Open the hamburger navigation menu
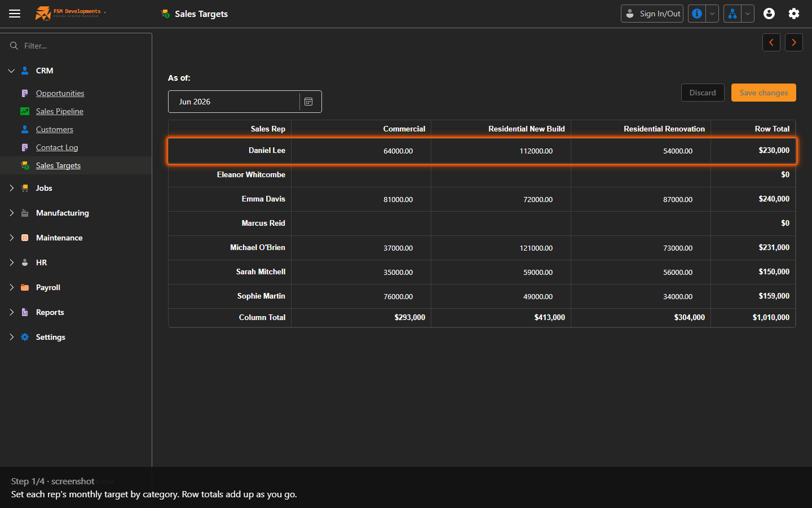Viewport: 812px width, 508px height. coord(15,14)
